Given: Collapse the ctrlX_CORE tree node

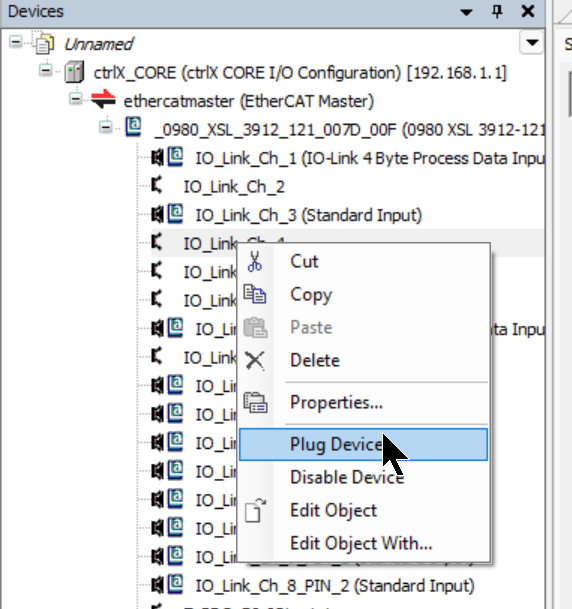Looking at the screenshot, I should [46, 71].
